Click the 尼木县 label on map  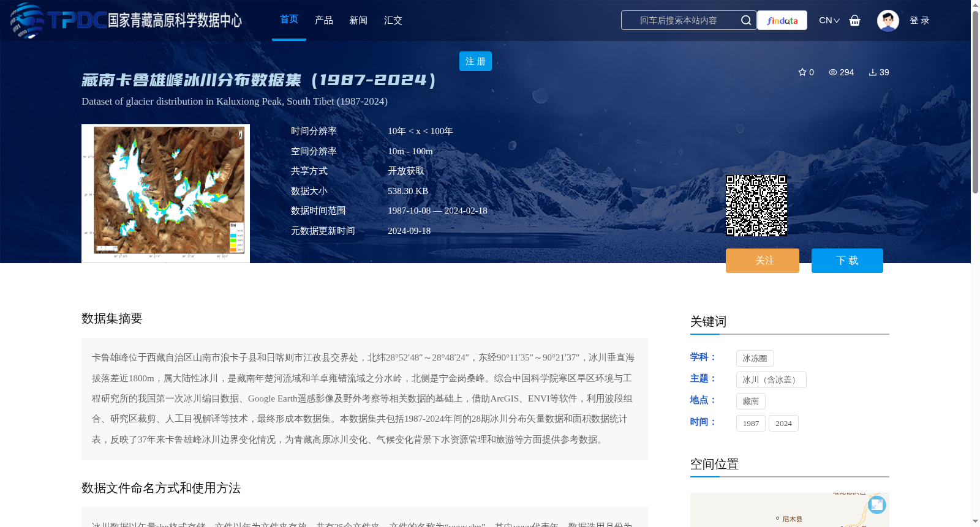click(792, 519)
